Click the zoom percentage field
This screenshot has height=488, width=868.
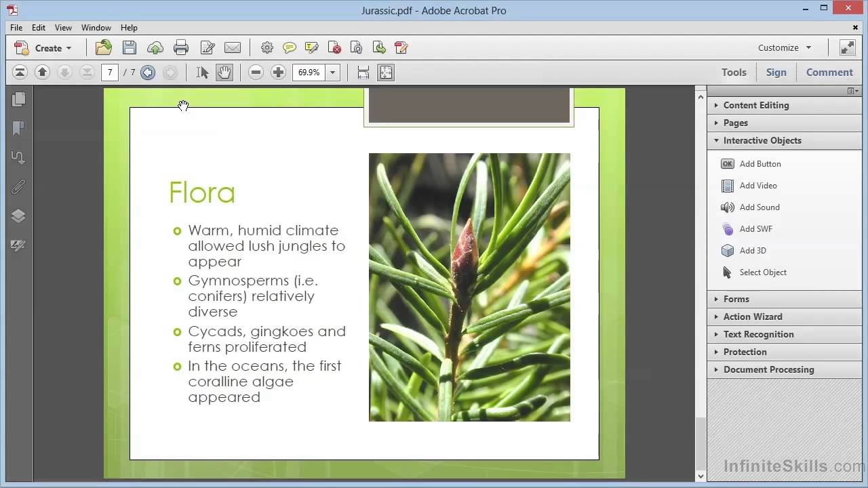click(309, 72)
